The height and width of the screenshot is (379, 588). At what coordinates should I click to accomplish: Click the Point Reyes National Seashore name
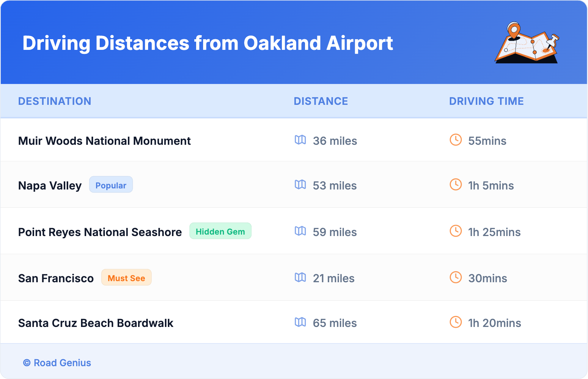pyautogui.click(x=100, y=232)
